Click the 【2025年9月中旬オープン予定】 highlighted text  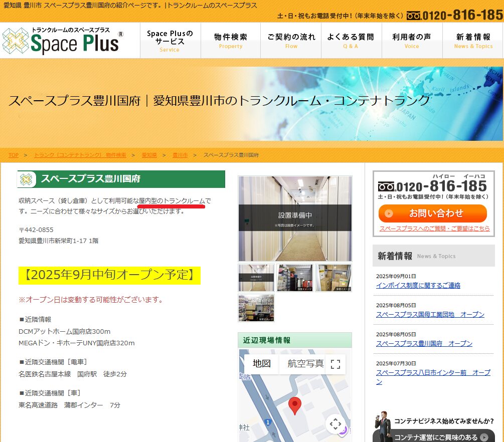pos(109,275)
